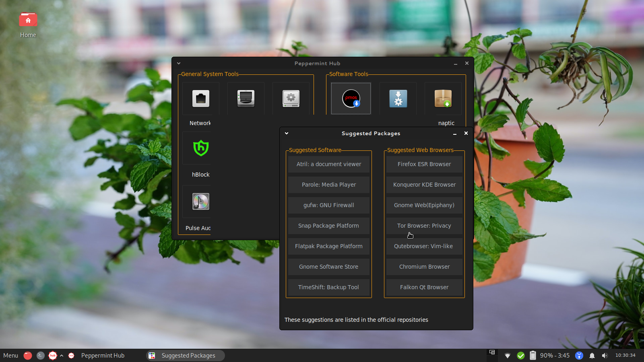Open the blue gear installer icon in Software Tools
Image resolution: width=644 pixels, height=362 pixels.
pos(398,99)
